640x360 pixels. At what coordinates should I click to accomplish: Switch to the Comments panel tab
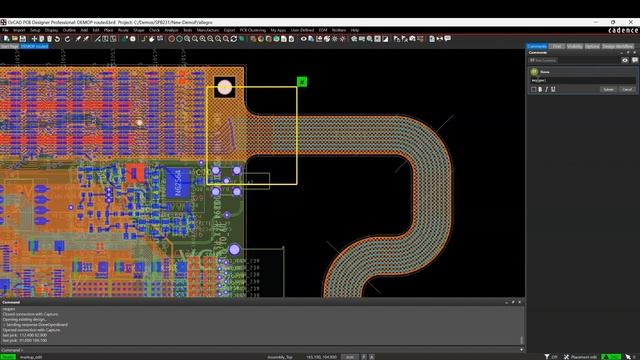[537, 47]
